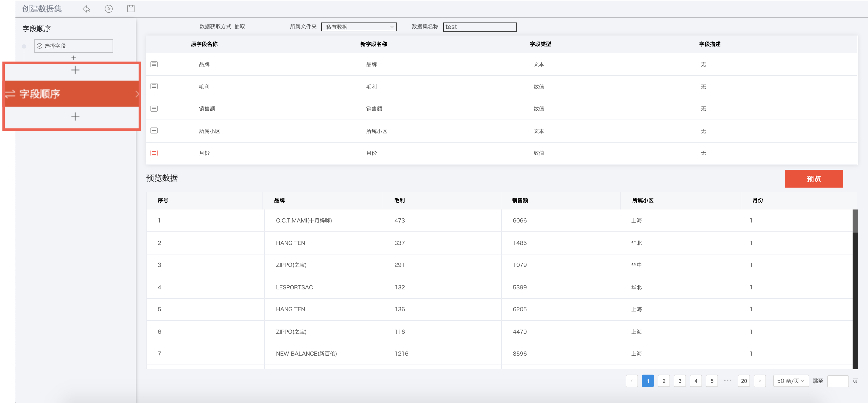The height and width of the screenshot is (403, 868).
Task: Click 新字段名称 cell 品牌
Action: 371,64
